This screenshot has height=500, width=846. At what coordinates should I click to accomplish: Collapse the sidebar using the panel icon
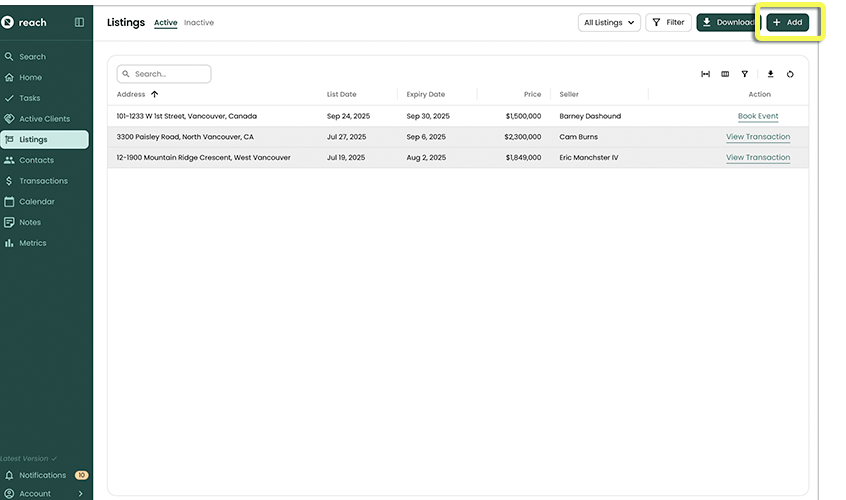(x=80, y=22)
